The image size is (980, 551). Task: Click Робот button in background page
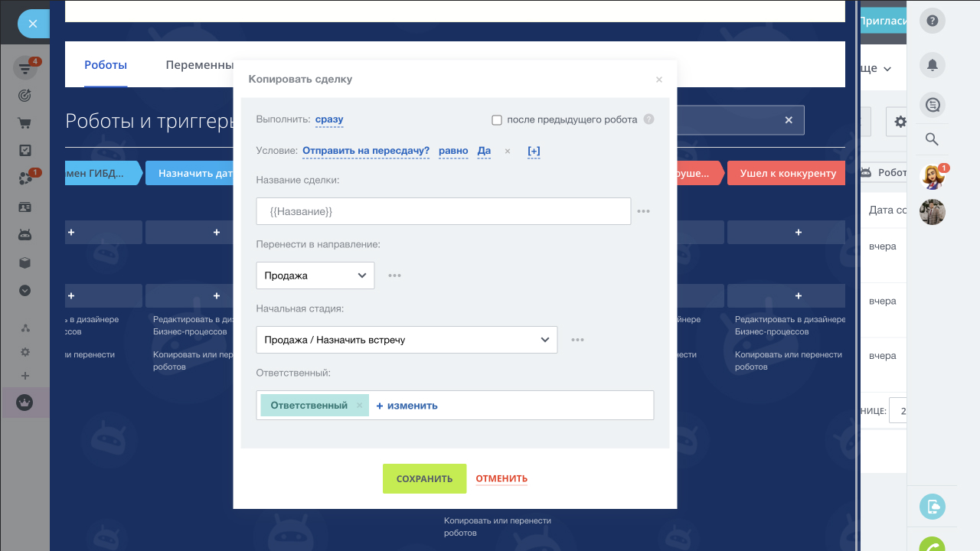[884, 173]
